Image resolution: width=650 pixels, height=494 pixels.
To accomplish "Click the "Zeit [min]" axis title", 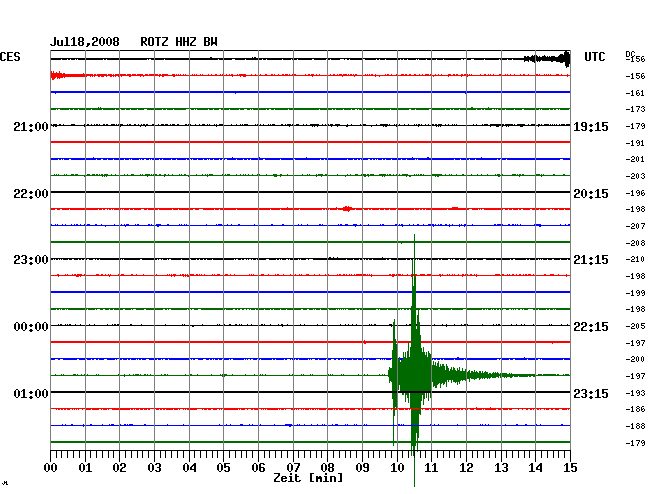I will tap(308, 478).
